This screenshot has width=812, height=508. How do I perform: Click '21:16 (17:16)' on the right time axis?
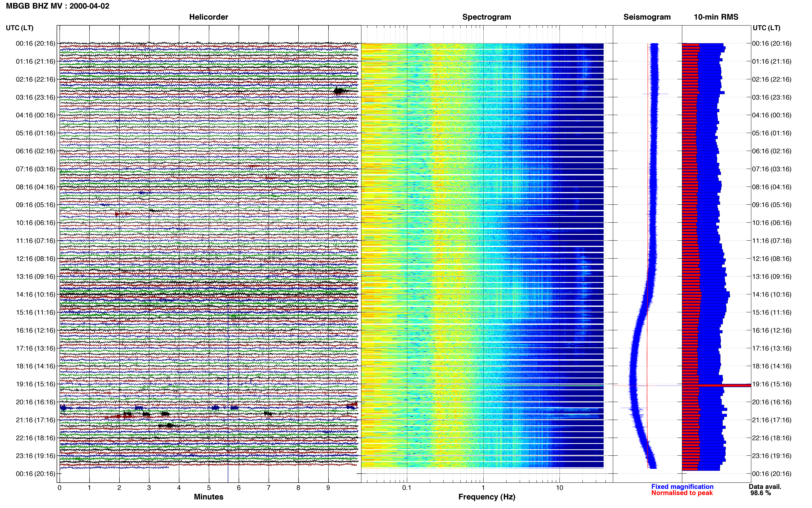pyautogui.click(x=772, y=420)
